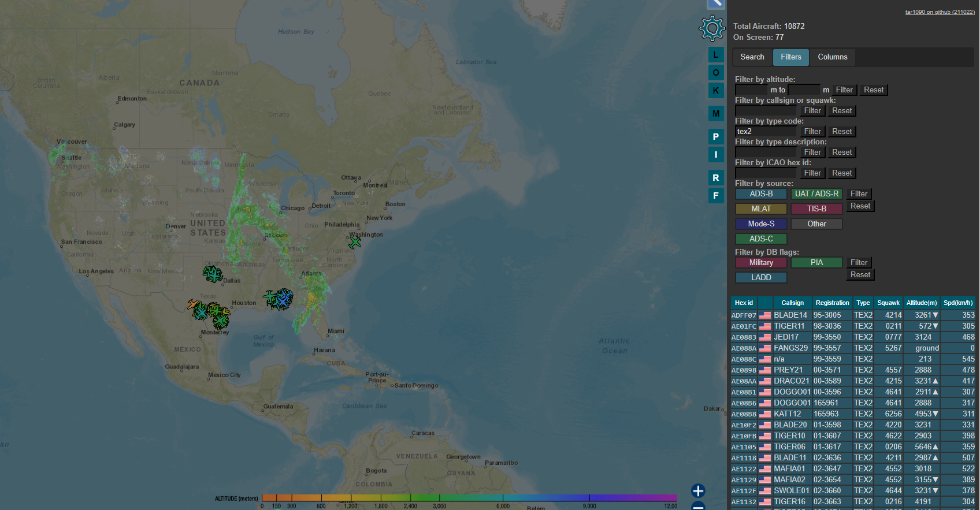This screenshot has width=980, height=510.
Task: Open tar1090 on github link
Action: pos(940,12)
